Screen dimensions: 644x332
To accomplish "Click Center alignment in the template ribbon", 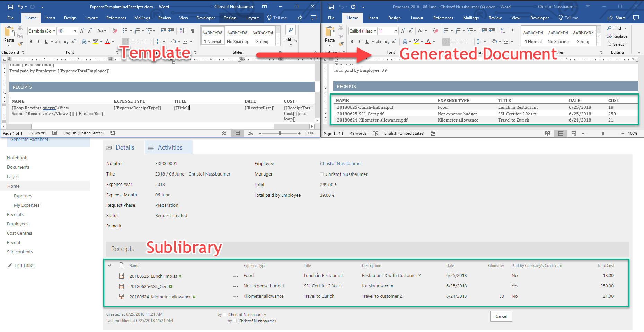I will coord(133,42).
